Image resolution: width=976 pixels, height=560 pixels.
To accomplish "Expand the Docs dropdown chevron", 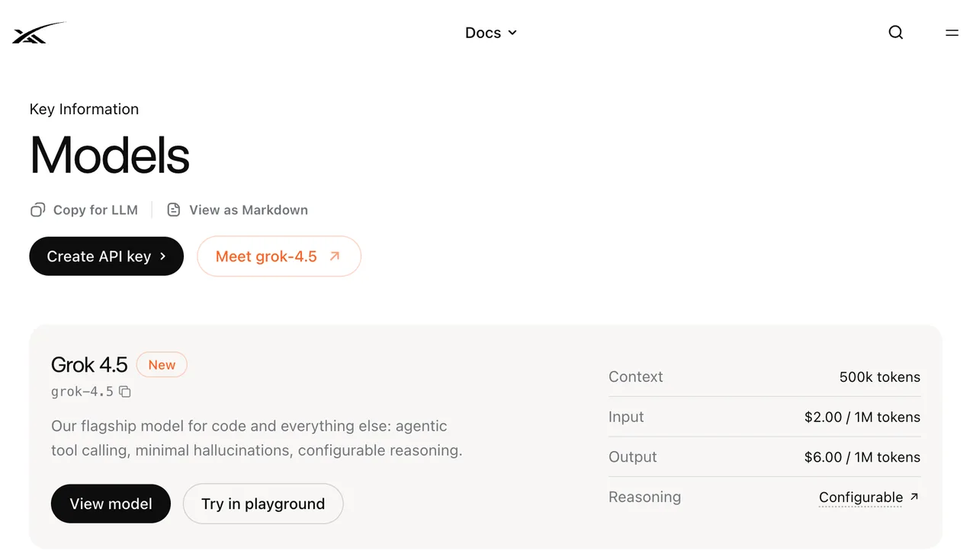I will (x=512, y=33).
